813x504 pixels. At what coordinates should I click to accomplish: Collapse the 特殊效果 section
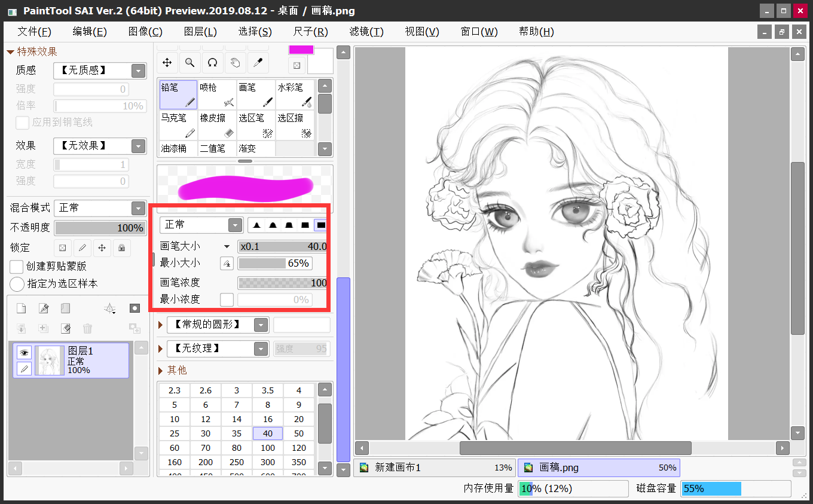coord(10,52)
